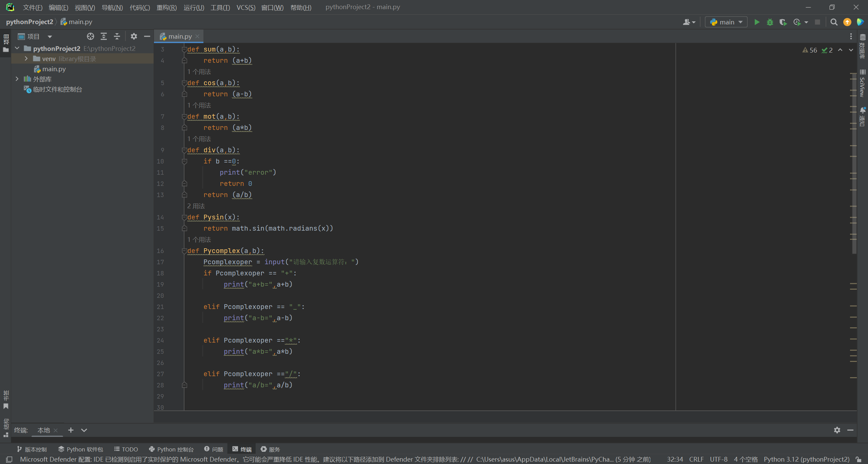This screenshot has width=868, height=464.
Task: Open the 重构(R) menu
Action: [x=166, y=7]
